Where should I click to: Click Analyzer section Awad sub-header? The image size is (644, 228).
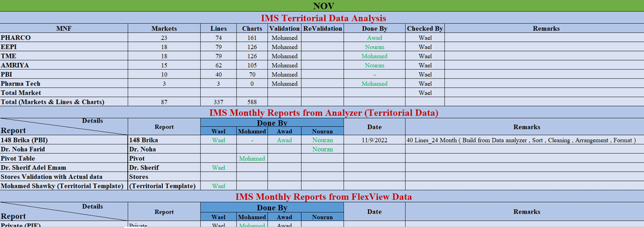tap(284, 131)
